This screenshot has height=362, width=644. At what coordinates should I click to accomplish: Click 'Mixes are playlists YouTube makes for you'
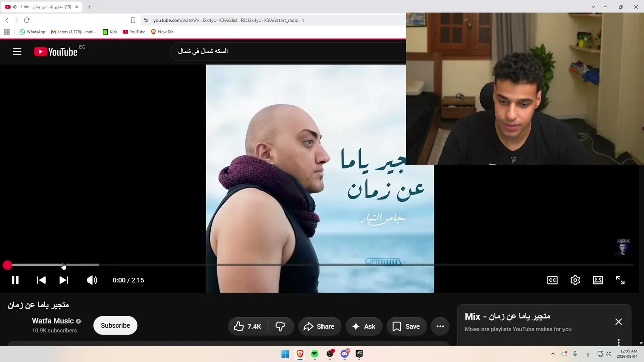518,329
